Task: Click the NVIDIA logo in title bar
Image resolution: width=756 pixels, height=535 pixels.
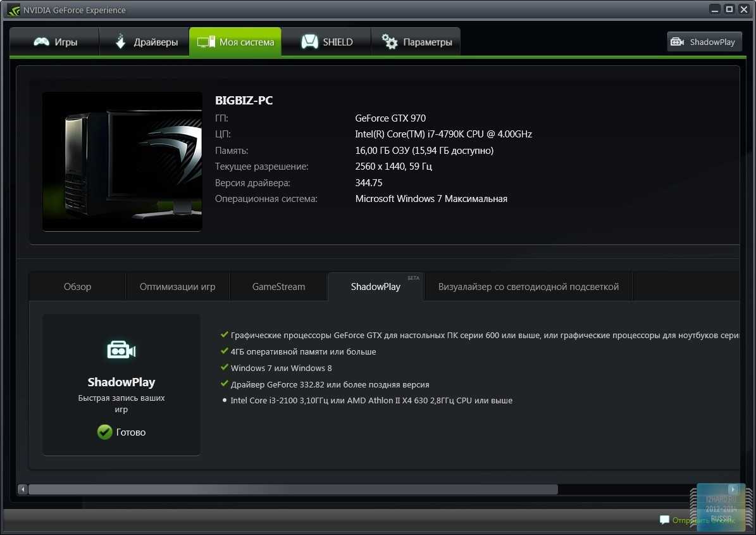Action: click(x=13, y=10)
